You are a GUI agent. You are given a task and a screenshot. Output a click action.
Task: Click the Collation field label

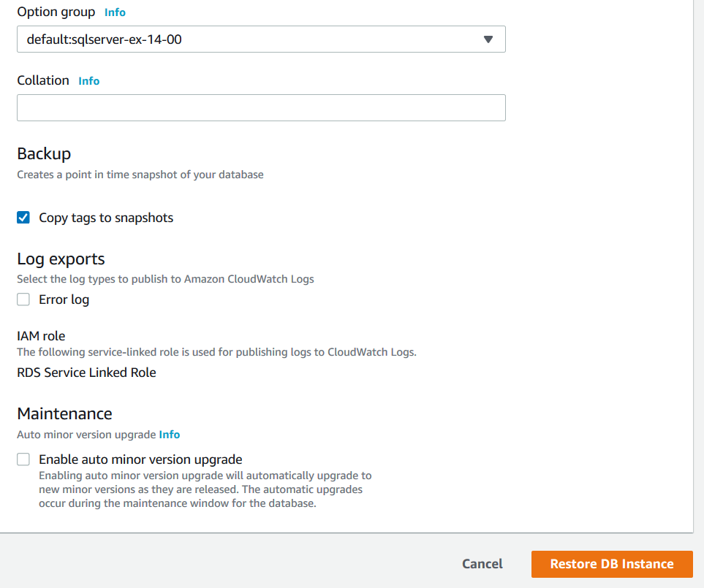[43, 80]
